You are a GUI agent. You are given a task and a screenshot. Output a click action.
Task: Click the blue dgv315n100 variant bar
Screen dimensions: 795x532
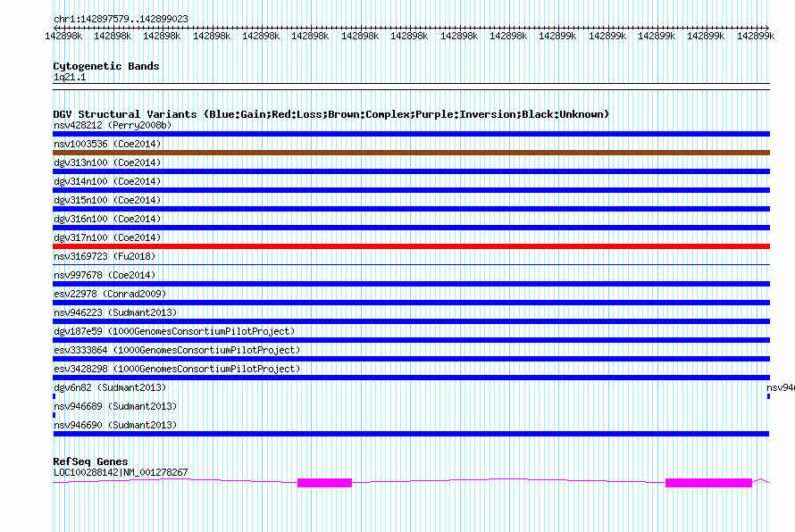click(411, 209)
